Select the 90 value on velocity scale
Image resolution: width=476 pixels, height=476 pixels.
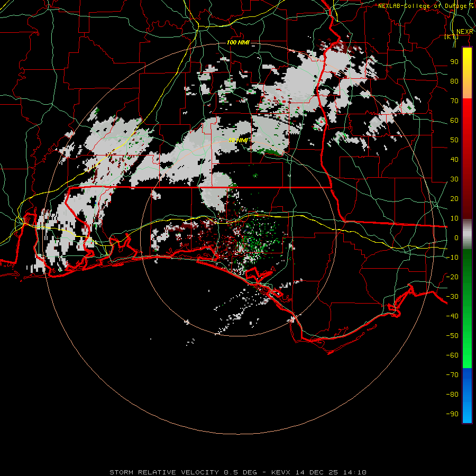[454, 62]
